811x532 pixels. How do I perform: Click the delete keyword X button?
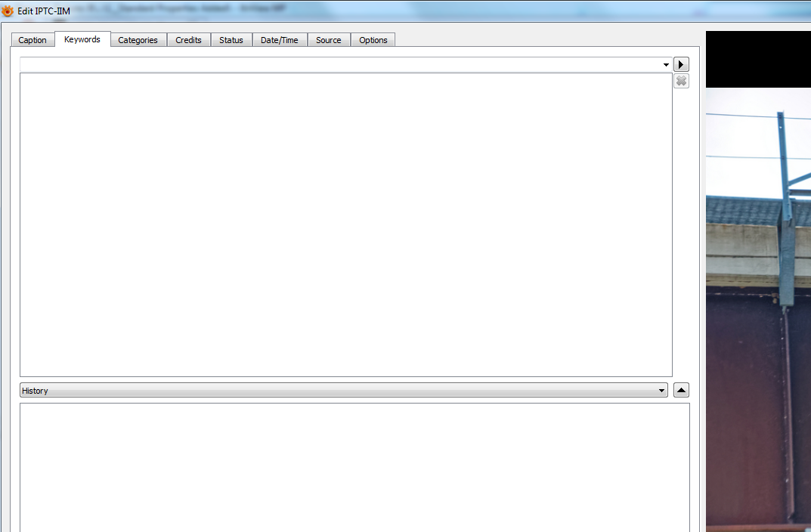tap(681, 81)
